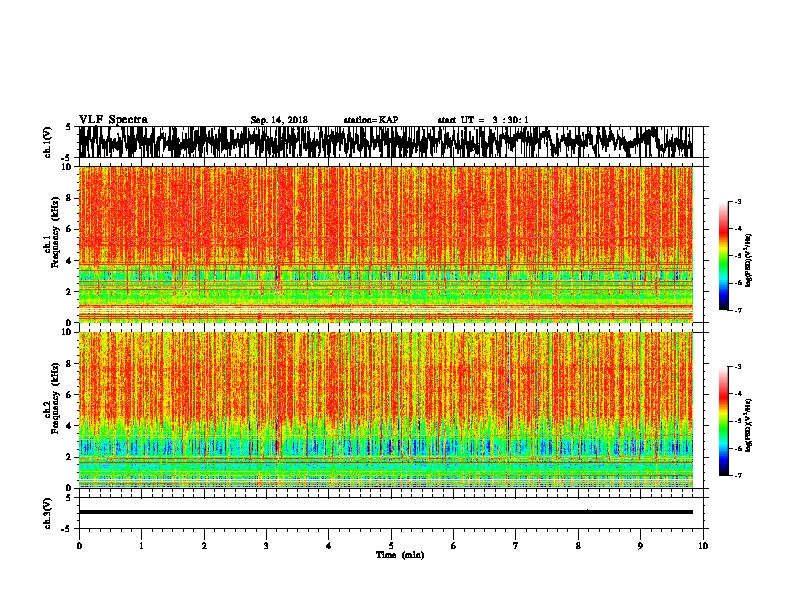Image resolution: width=792 pixels, height=612 pixels.
Task: Click the "station=KAP" header label
Action: click(x=371, y=120)
